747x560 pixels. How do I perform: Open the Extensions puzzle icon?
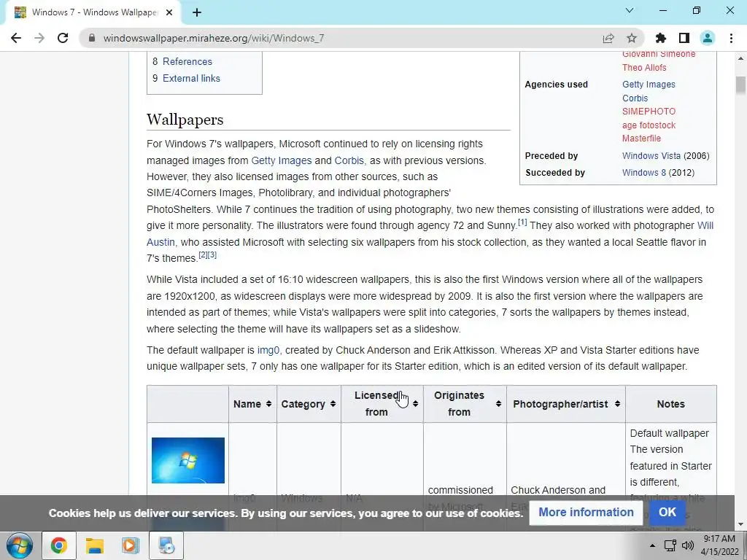(660, 38)
